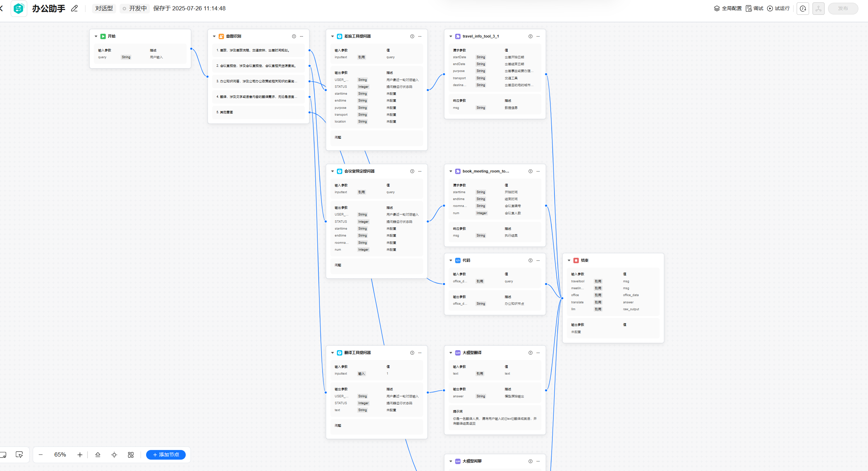Click the center-canvas crosshair icon

114,455
